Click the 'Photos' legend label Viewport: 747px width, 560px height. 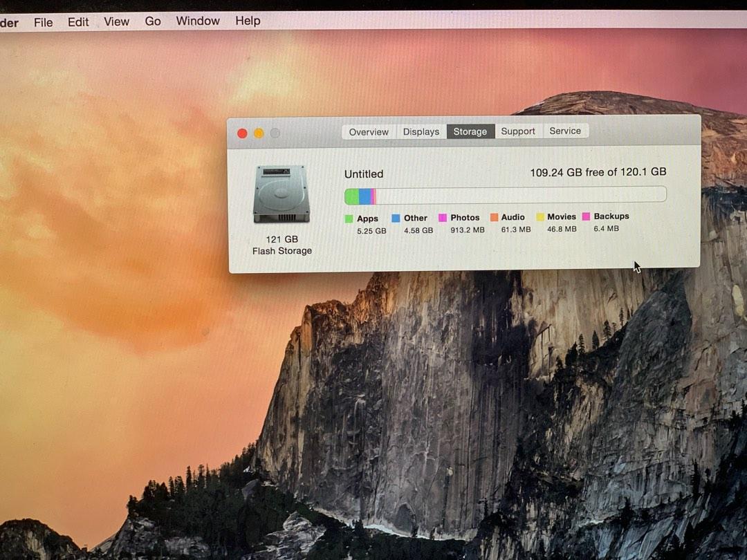465,218
